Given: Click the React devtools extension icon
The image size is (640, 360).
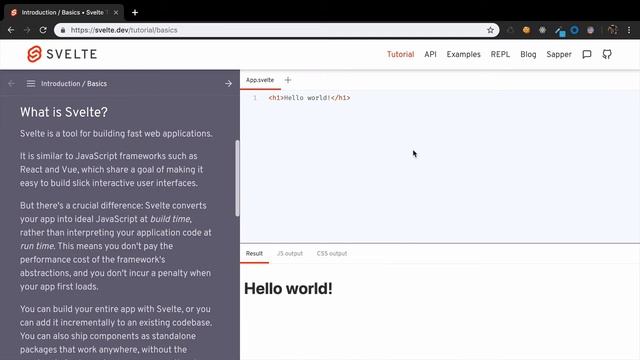Looking at the screenshot, I should (542, 30).
